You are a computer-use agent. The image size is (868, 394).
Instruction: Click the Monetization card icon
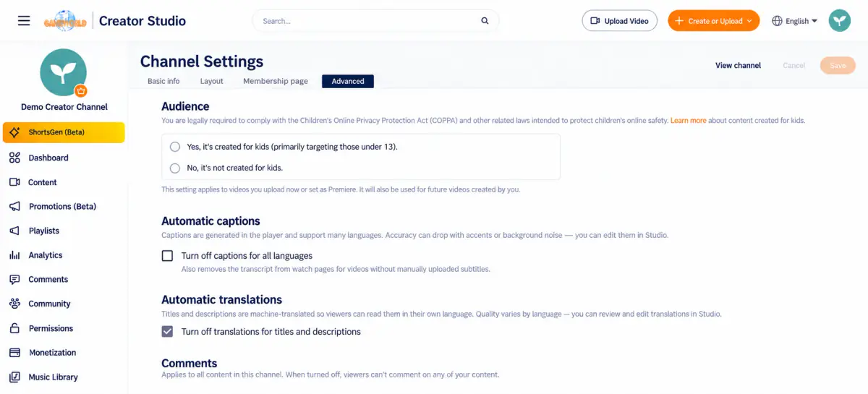(14, 353)
